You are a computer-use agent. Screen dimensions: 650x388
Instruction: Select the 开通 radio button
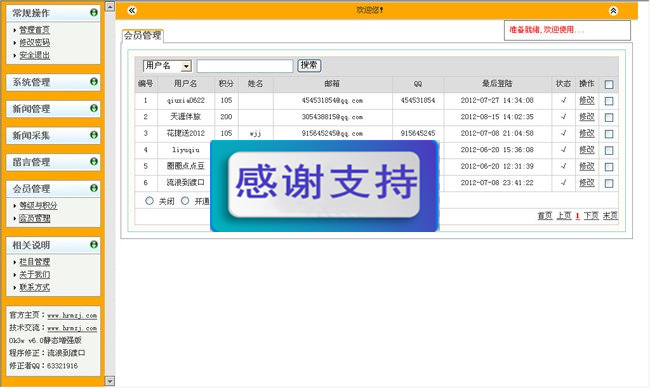(185, 201)
